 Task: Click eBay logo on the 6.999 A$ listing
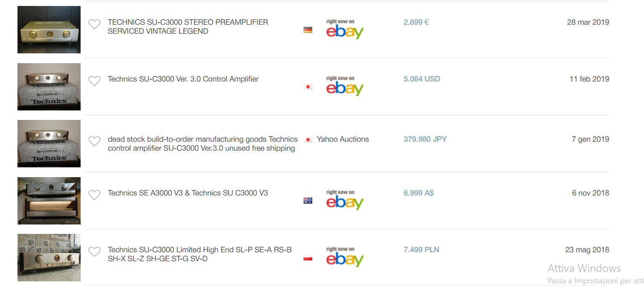[x=345, y=200]
